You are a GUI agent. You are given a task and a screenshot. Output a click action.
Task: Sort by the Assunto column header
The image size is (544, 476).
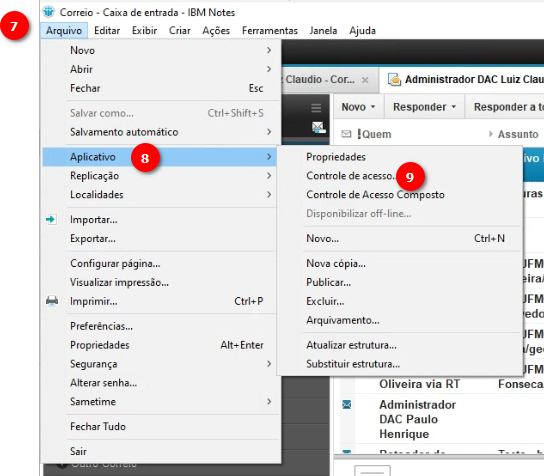coord(518,134)
